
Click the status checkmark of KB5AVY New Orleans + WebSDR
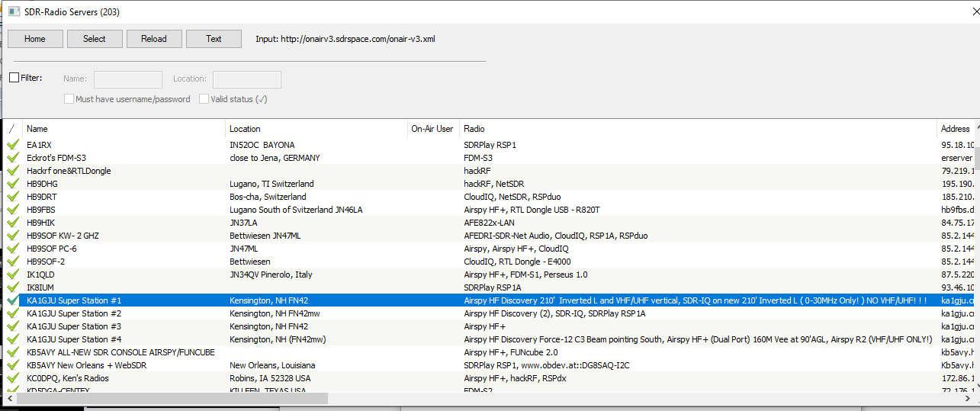click(x=12, y=365)
